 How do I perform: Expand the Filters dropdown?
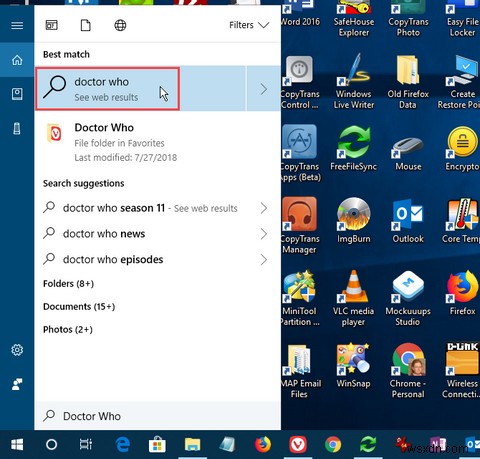[249, 25]
